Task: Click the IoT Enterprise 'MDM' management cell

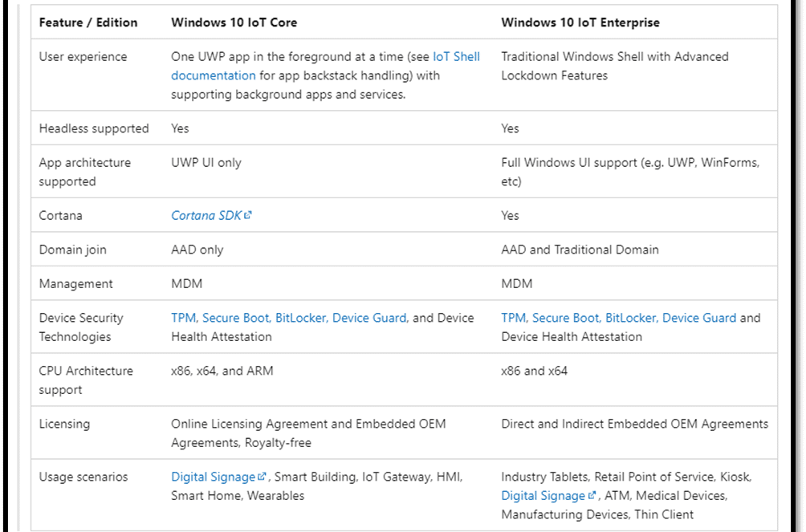Action: click(517, 284)
